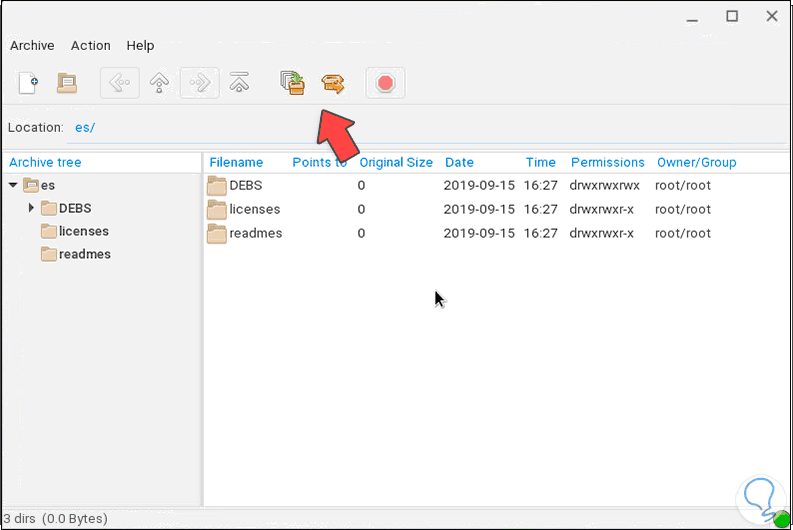Screen dimensions: 793x530
Task: Stop the current operation with red button
Action: (385, 83)
